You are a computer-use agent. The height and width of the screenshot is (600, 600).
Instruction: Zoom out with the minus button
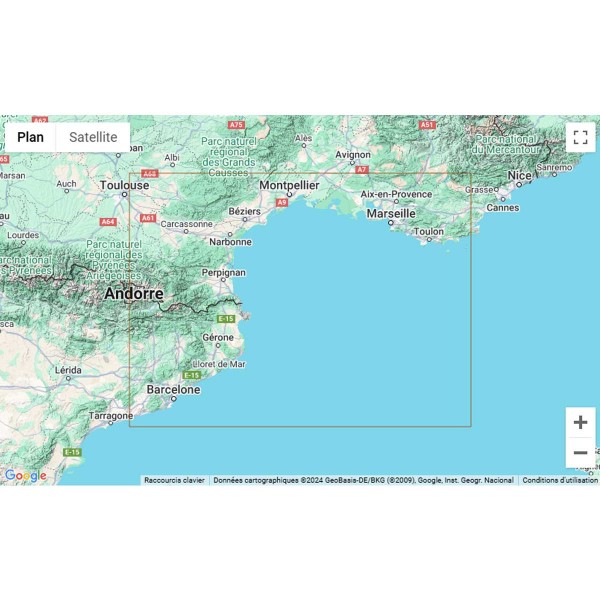(580, 453)
